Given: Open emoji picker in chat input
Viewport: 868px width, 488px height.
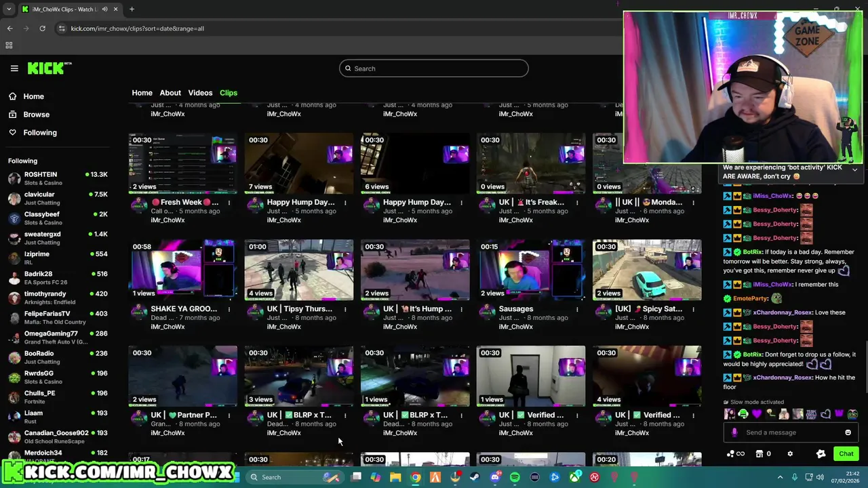Looking at the screenshot, I should point(848,432).
